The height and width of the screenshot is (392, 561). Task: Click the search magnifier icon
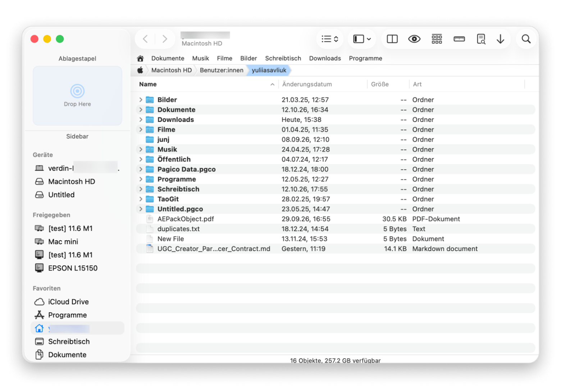[x=526, y=39]
